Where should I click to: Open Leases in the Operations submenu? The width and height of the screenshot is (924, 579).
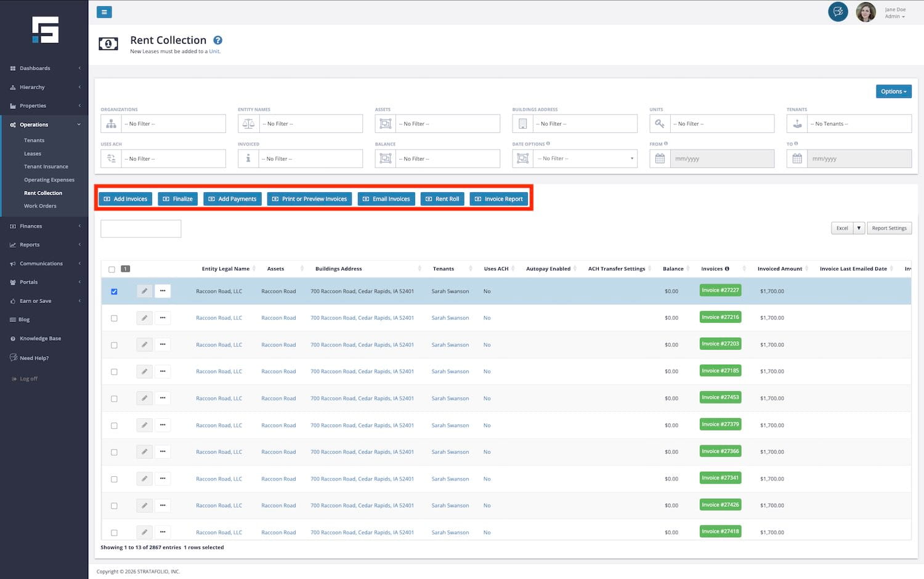click(33, 153)
